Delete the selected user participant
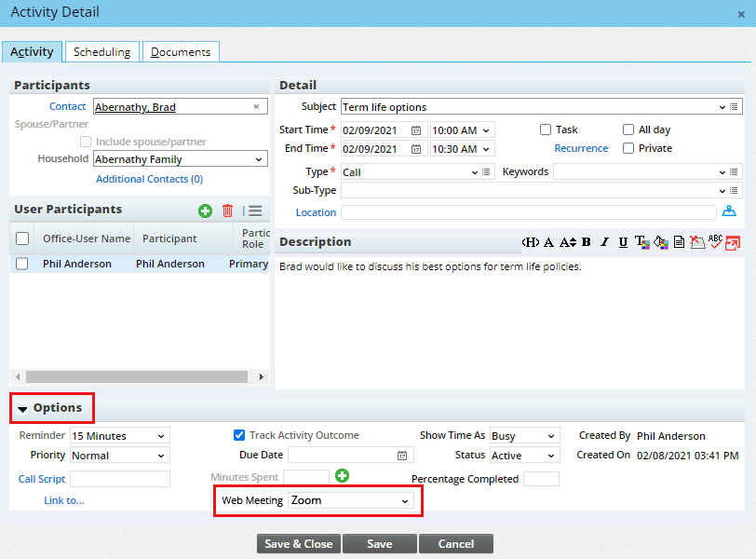This screenshot has height=559, width=756. tap(227, 211)
